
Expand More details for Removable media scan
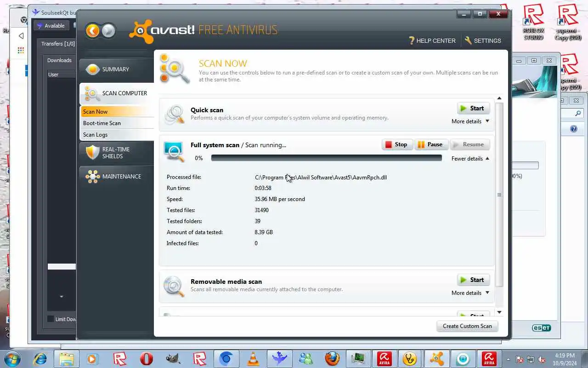(x=470, y=293)
